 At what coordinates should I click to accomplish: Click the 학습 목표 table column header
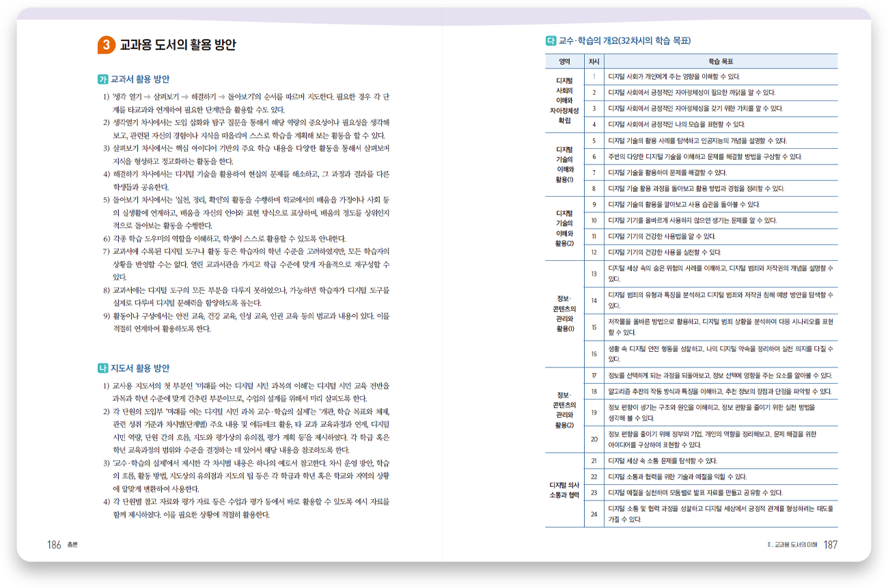(721, 61)
